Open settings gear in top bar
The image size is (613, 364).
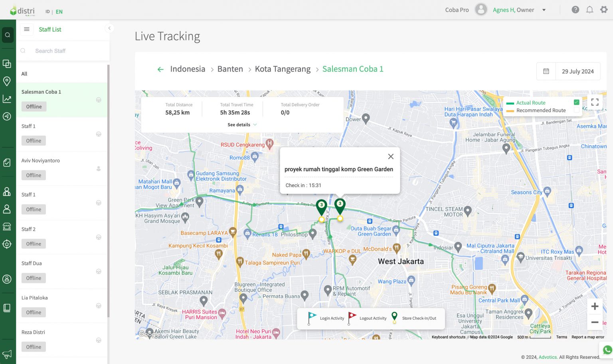[x=604, y=10]
